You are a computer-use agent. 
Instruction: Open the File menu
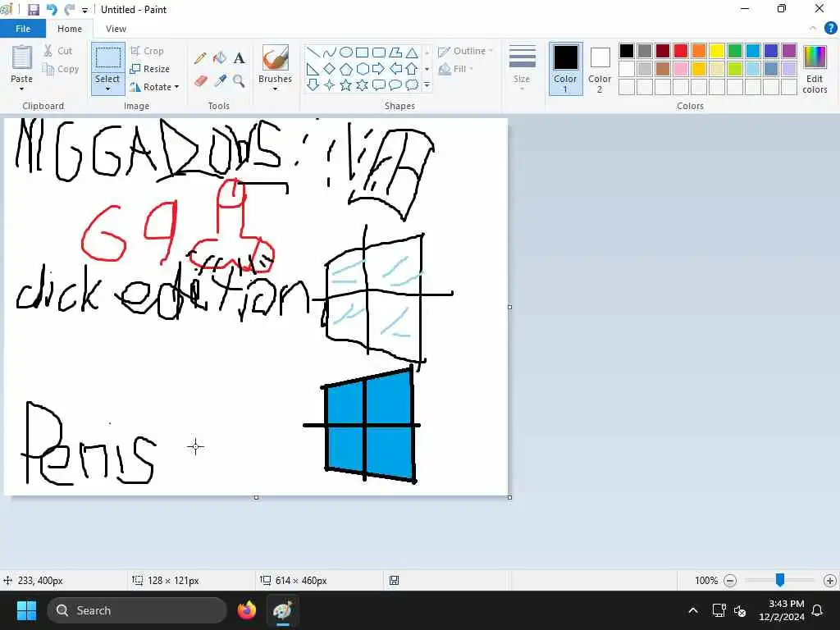[22, 29]
